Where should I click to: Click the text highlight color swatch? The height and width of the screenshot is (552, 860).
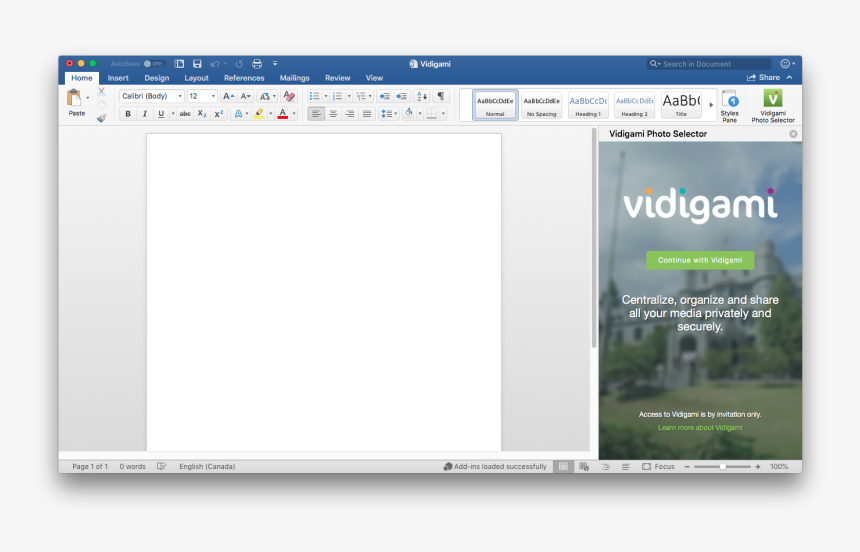coord(259,114)
